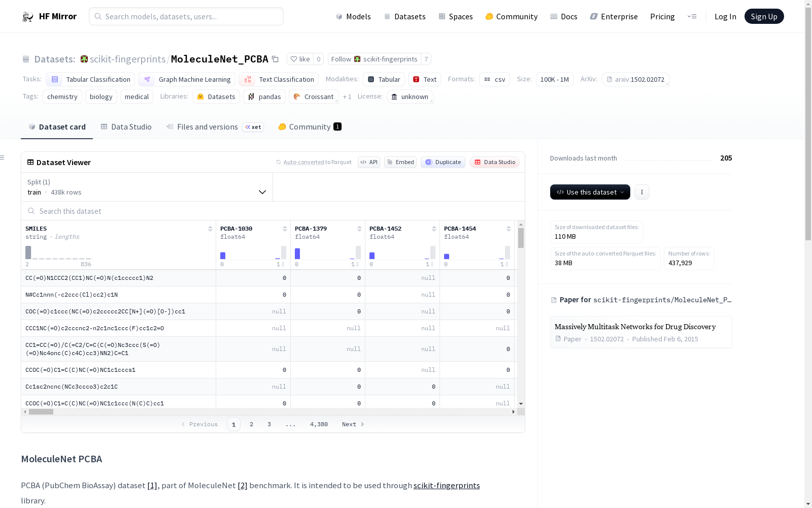Focus the top search models field
Viewport: 812px width, 508px height.
pos(186,16)
